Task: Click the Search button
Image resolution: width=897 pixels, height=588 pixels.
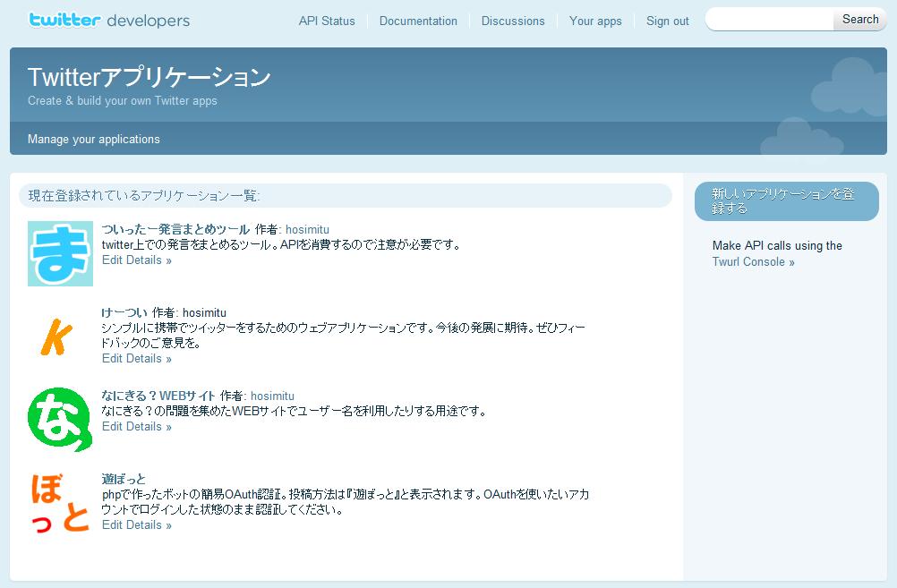Action: click(x=859, y=20)
